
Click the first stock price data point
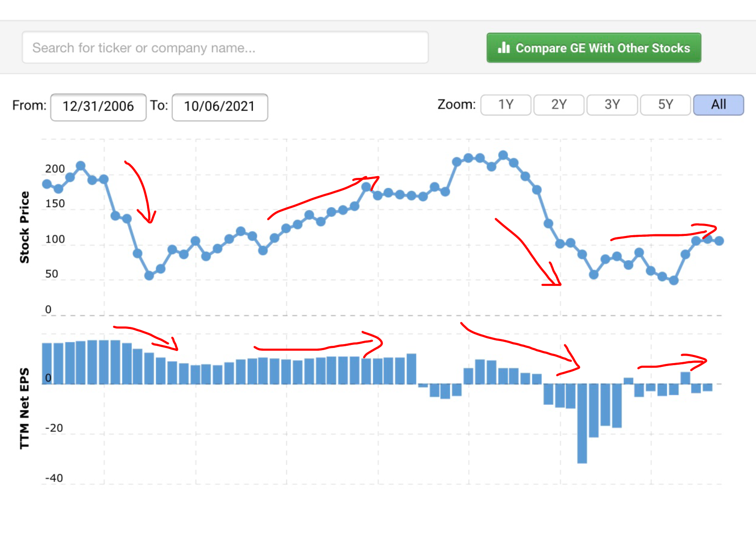point(47,184)
